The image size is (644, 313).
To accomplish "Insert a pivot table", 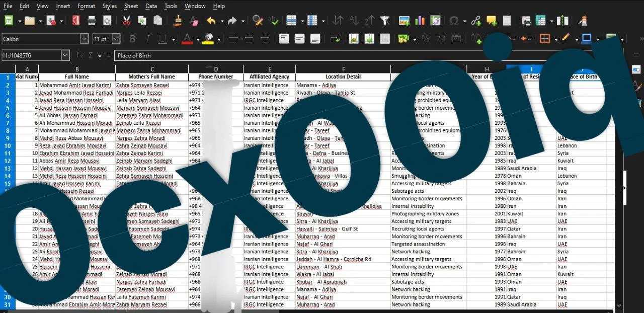I will pyautogui.click(x=435, y=21).
